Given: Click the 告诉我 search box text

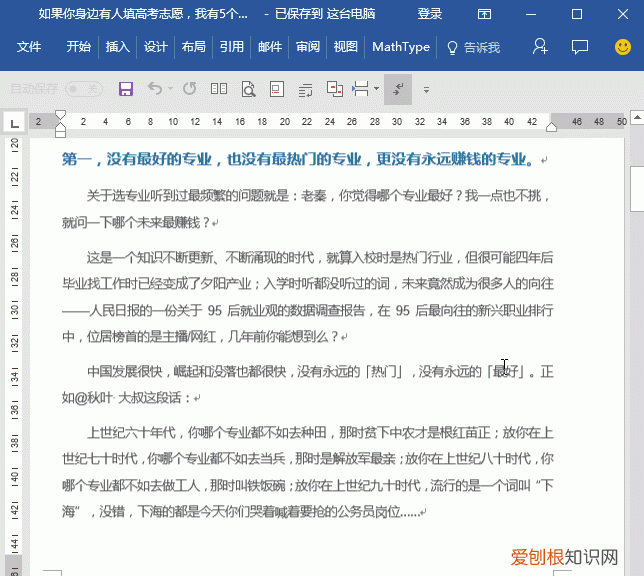Looking at the screenshot, I should pos(482,48).
